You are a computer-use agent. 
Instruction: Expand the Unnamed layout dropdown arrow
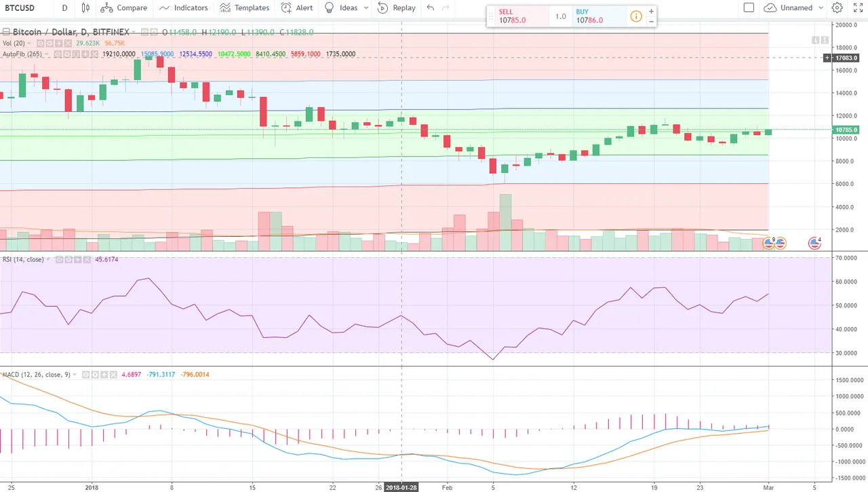[x=821, y=8]
